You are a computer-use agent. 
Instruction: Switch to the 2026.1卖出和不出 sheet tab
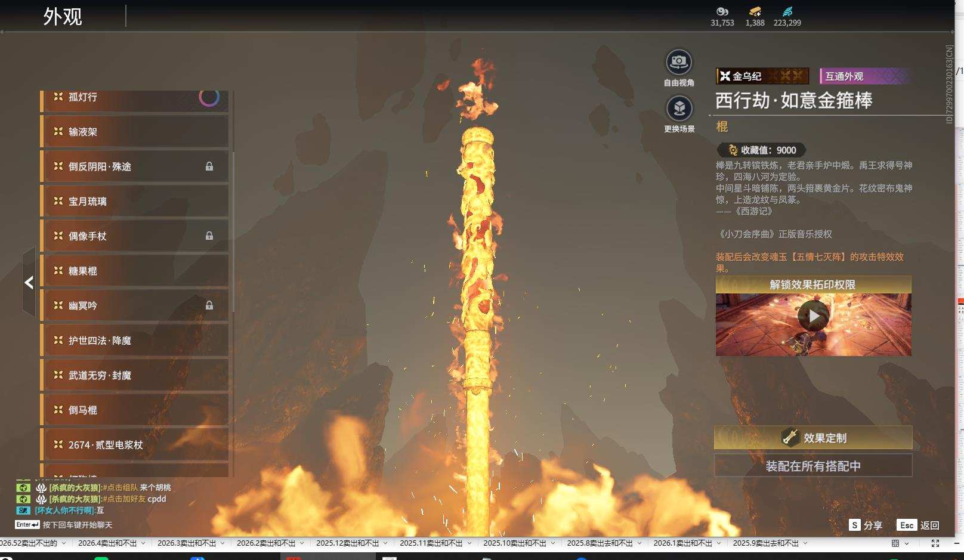coord(682,543)
